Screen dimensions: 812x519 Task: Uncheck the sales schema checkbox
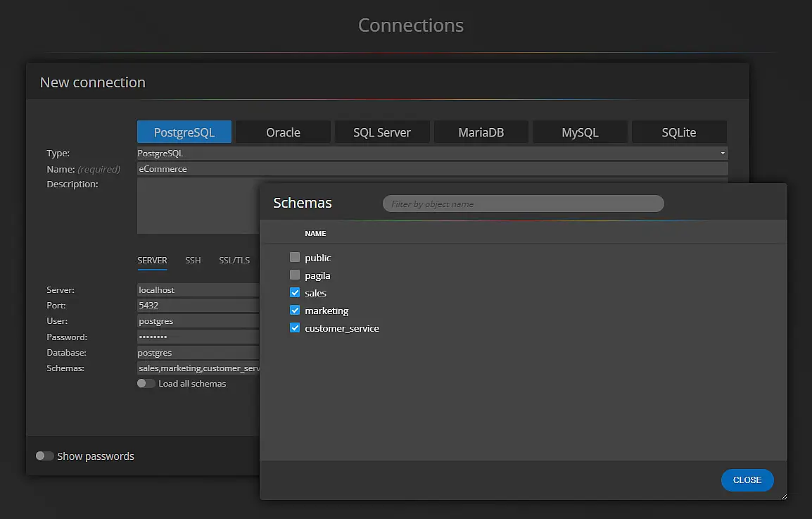pyautogui.click(x=295, y=292)
